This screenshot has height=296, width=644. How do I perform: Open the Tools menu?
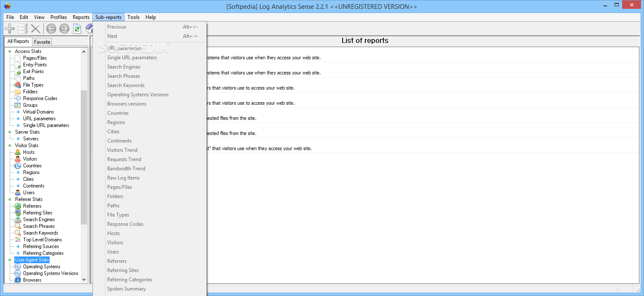(x=133, y=17)
